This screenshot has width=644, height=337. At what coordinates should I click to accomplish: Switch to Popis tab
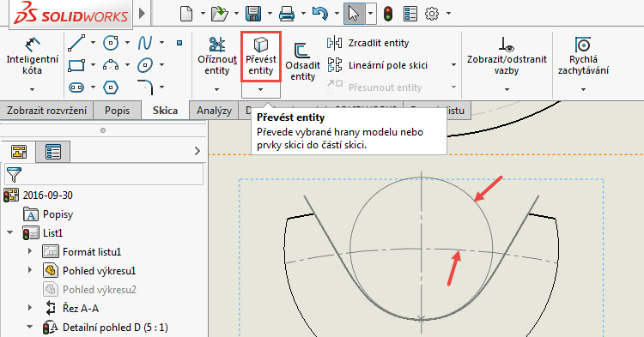(x=117, y=111)
